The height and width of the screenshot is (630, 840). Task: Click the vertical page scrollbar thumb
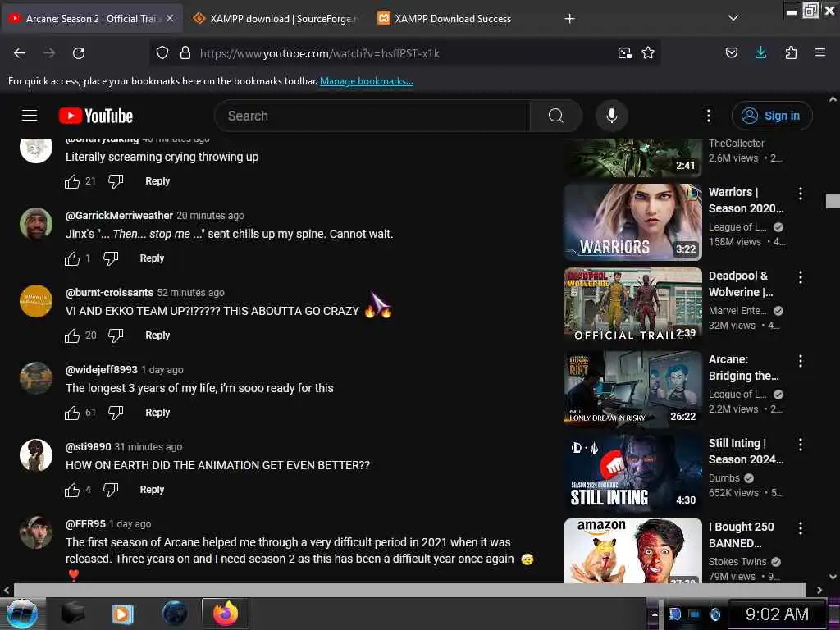[833, 201]
